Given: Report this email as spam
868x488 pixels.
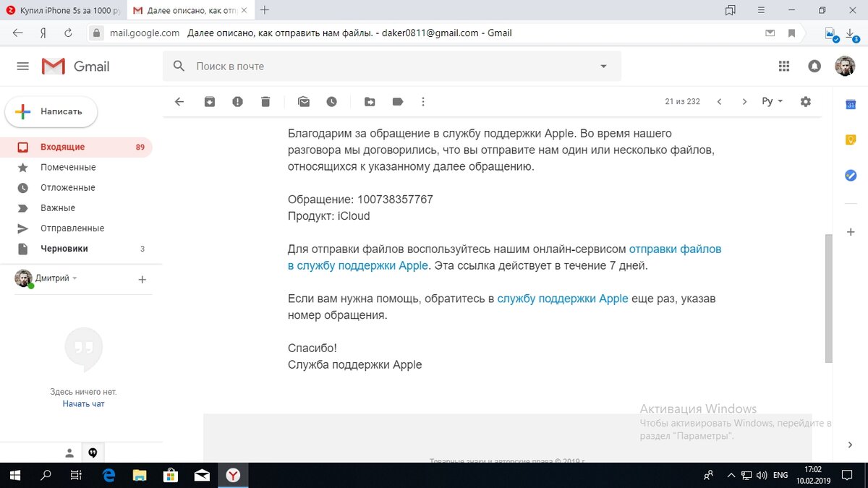Looking at the screenshot, I should [237, 102].
